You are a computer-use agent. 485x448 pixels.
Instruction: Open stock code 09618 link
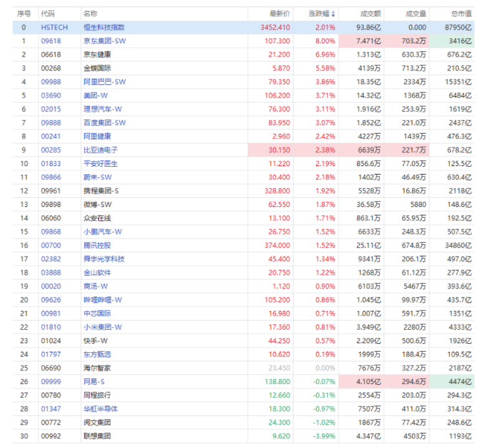coord(51,41)
